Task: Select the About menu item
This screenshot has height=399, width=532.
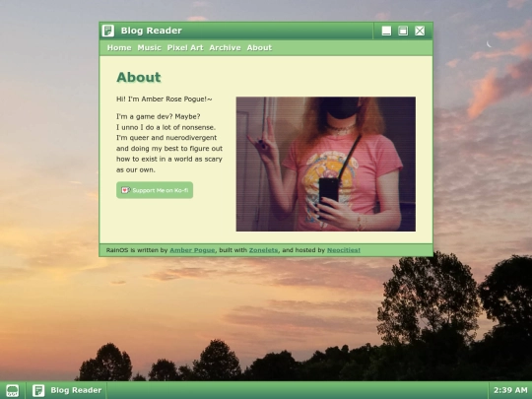Action: pyautogui.click(x=259, y=48)
